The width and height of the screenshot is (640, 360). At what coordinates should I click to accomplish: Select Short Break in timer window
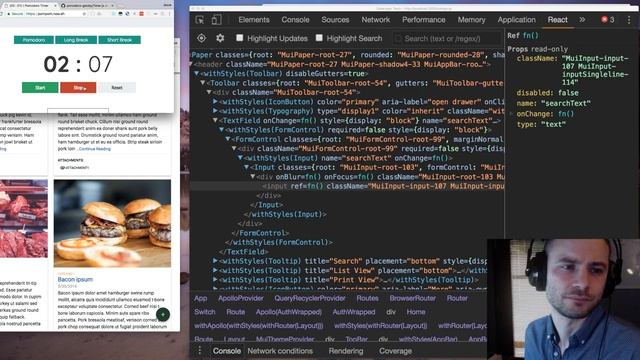[x=119, y=40]
